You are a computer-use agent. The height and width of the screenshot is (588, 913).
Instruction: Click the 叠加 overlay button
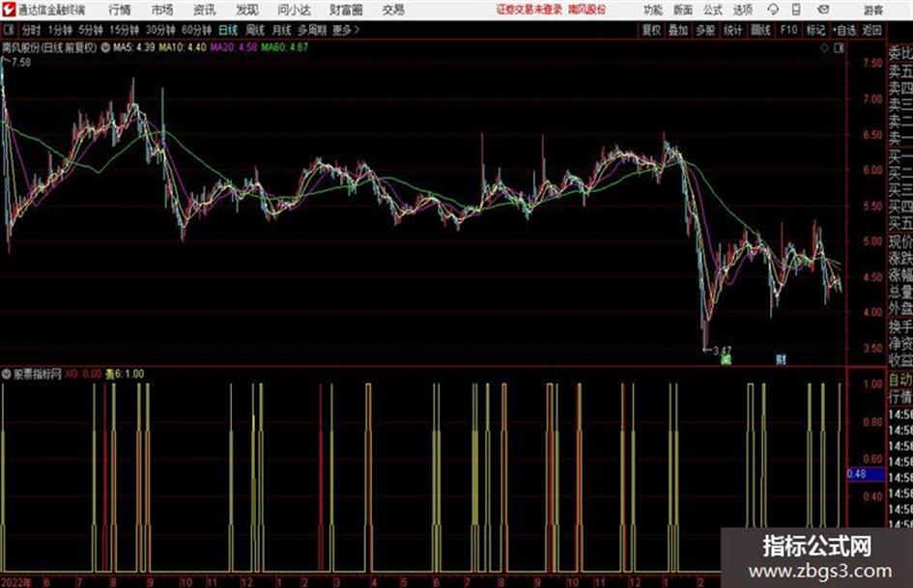point(678,30)
